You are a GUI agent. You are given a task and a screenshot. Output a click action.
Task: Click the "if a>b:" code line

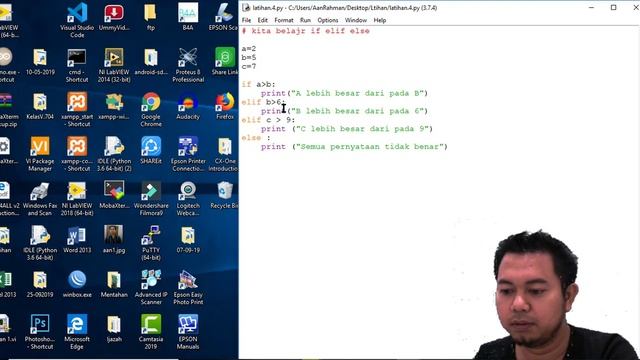[258, 84]
